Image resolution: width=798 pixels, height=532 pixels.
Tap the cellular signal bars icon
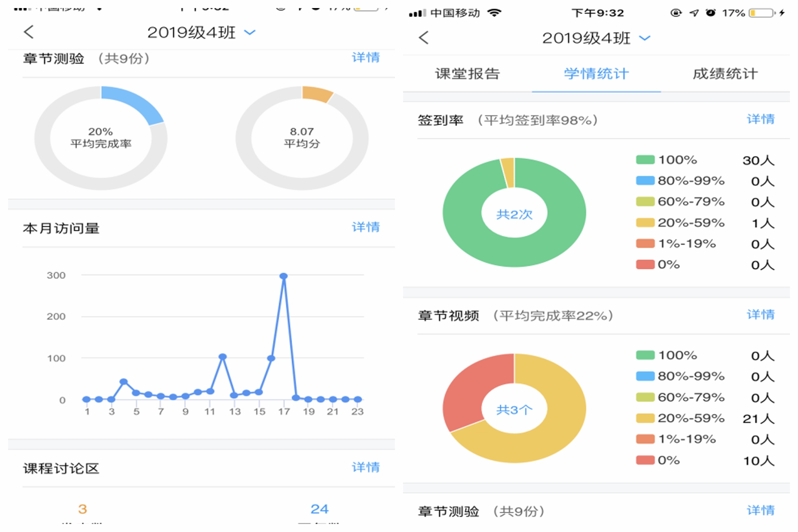tap(417, 13)
